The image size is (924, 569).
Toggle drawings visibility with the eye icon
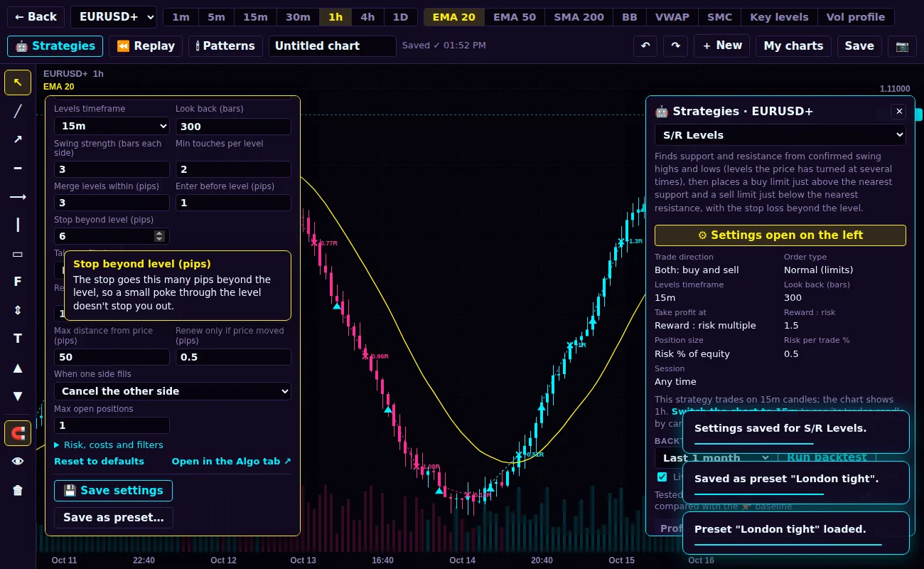[18, 462]
